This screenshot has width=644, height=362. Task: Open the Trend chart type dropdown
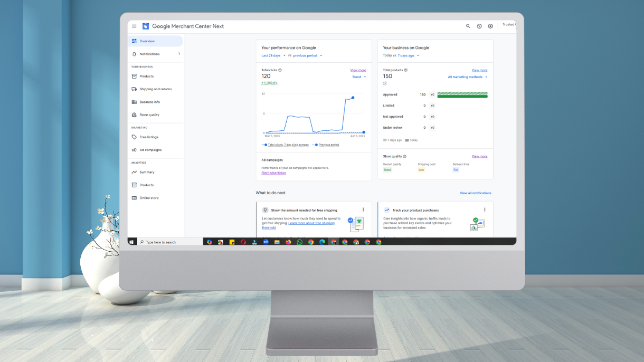click(359, 77)
